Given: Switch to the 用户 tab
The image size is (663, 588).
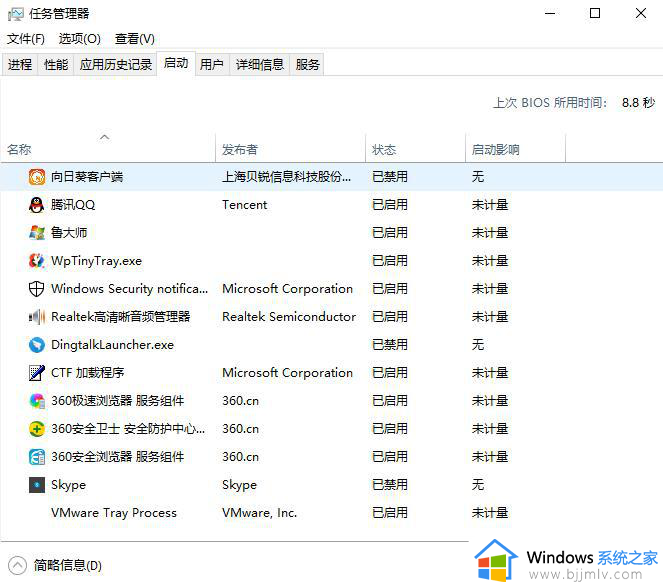Looking at the screenshot, I should (x=212, y=65).
